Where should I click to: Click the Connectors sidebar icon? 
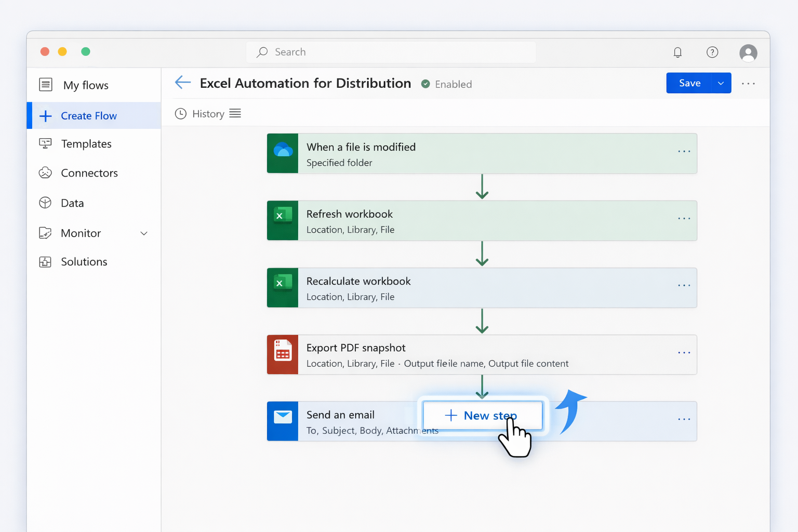(45, 172)
